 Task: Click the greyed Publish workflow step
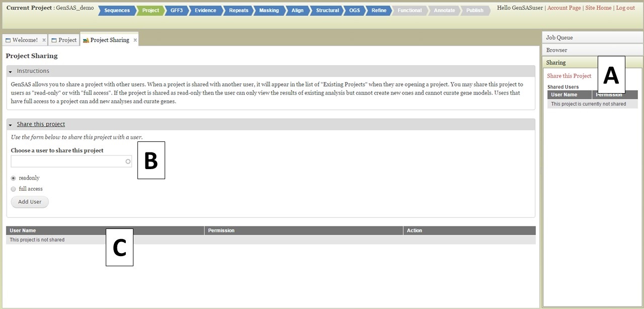475,11
